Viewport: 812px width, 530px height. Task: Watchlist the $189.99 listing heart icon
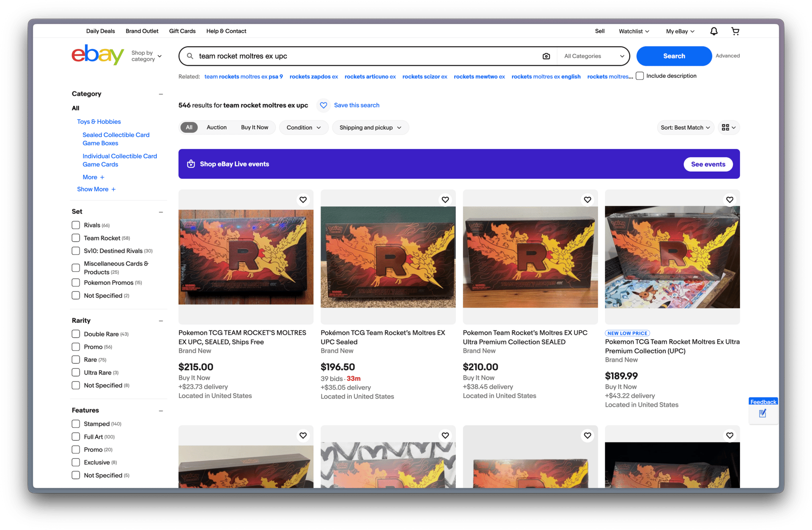click(x=730, y=200)
